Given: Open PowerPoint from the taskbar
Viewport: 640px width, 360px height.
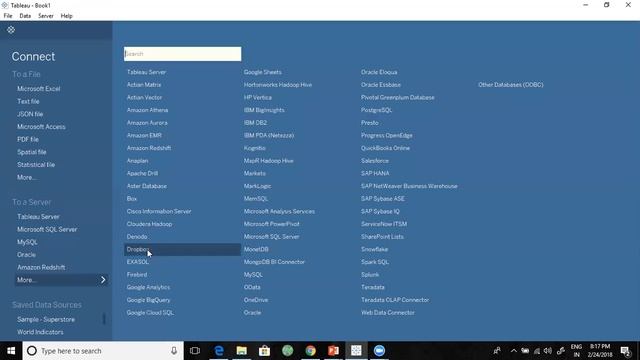Looking at the screenshot, I should (x=333, y=351).
